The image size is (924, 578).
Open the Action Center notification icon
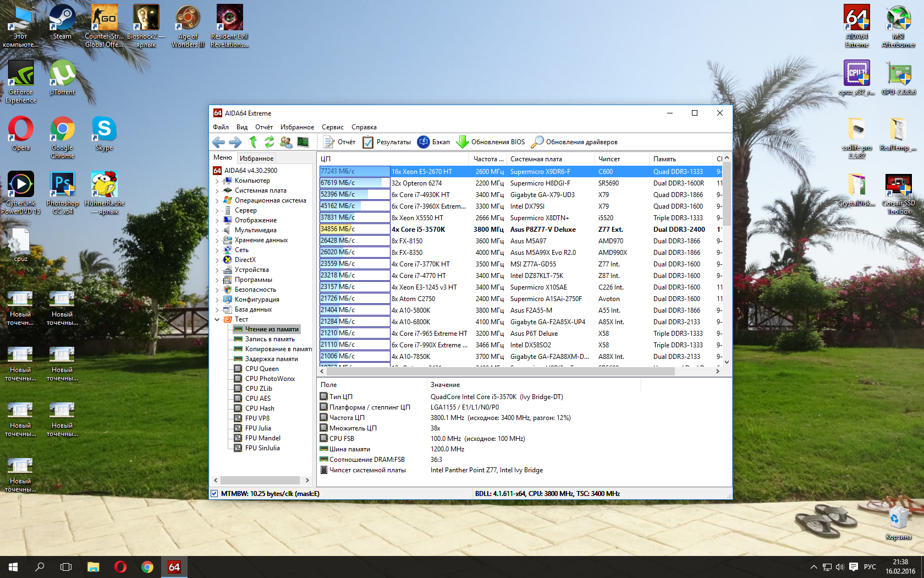[853, 567]
